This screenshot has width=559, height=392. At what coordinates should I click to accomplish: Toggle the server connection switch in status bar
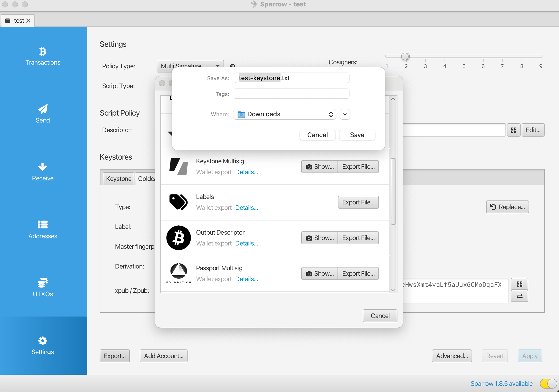click(548, 384)
